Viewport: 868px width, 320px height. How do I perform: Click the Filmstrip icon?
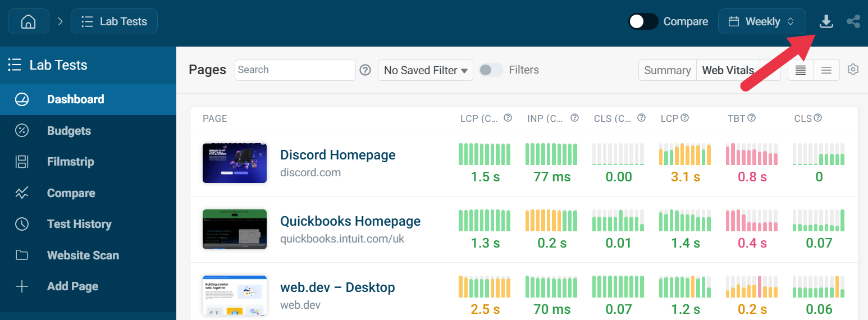pyautogui.click(x=22, y=162)
